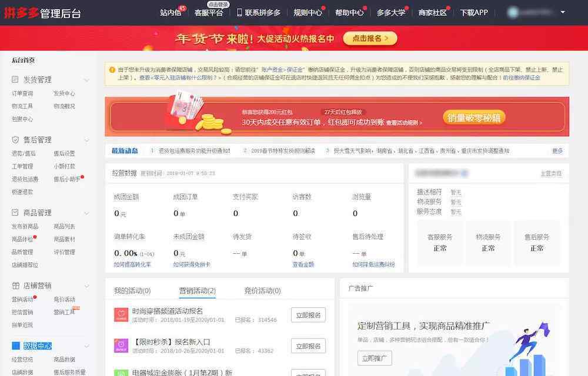Click the shield icon next to 售后管理
The height and width of the screenshot is (376, 588).
(x=15, y=140)
